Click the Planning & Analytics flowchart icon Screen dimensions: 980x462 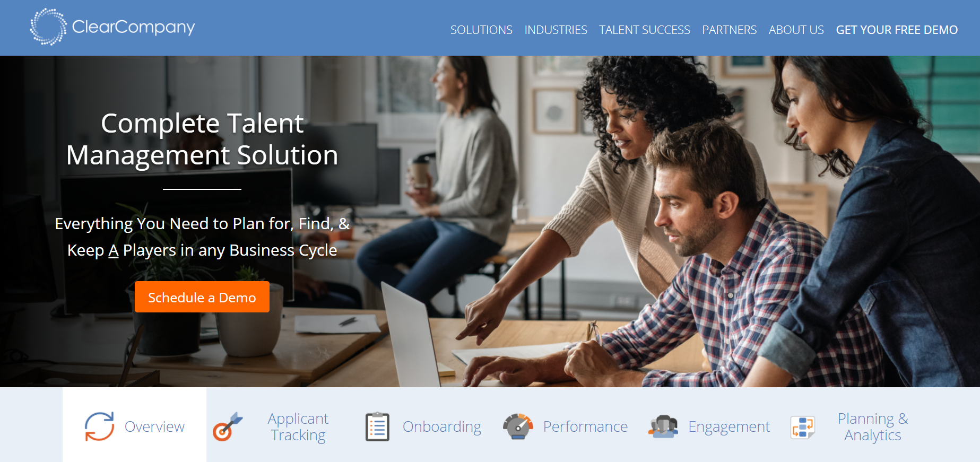803,427
